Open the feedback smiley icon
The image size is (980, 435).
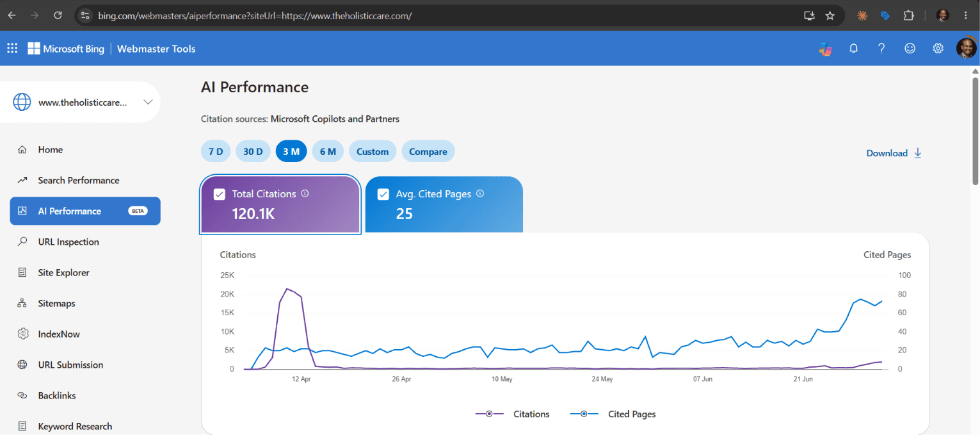tap(910, 49)
